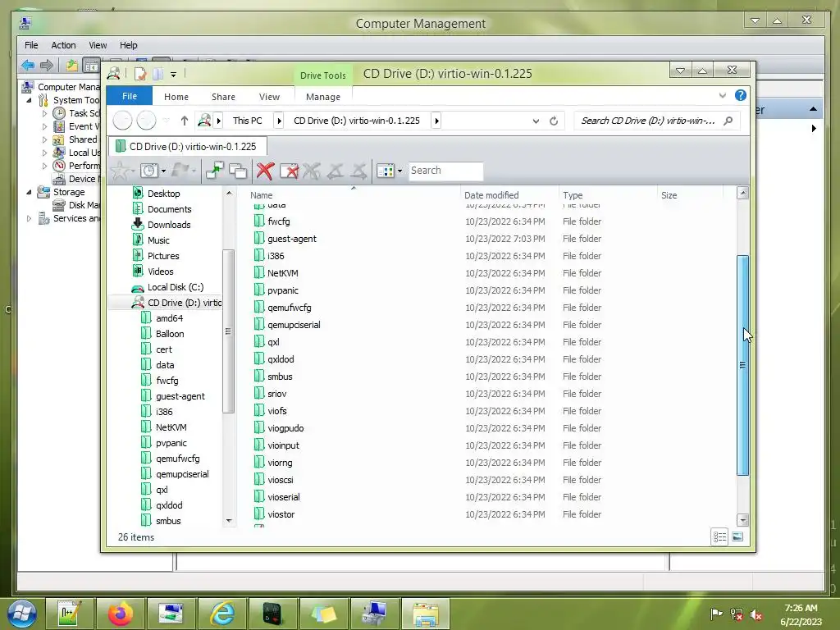The image size is (840, 630).
Task: Open the address bar history dropdown
Action: 536,121
